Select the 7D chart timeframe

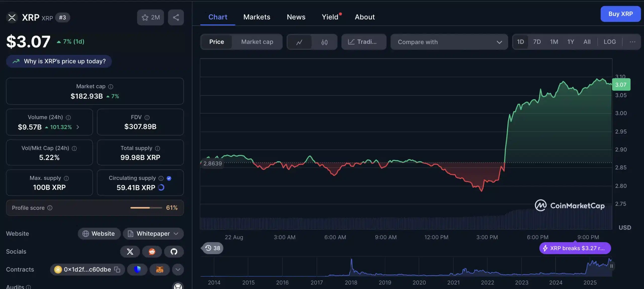537,42
